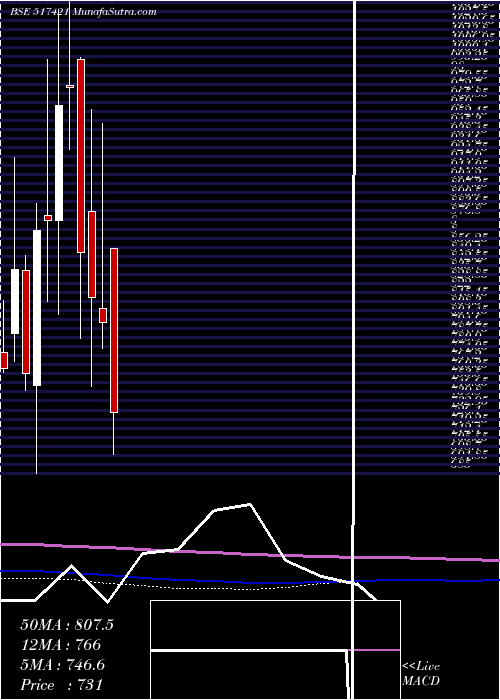Click the Price : 731 reading
The image size is (500, 700).
[x=62, y=685]
